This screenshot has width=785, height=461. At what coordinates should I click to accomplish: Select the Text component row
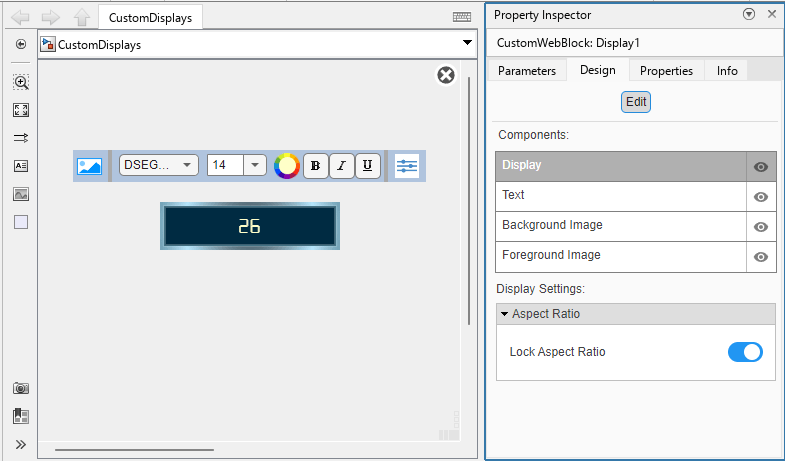tap(621, 197)
